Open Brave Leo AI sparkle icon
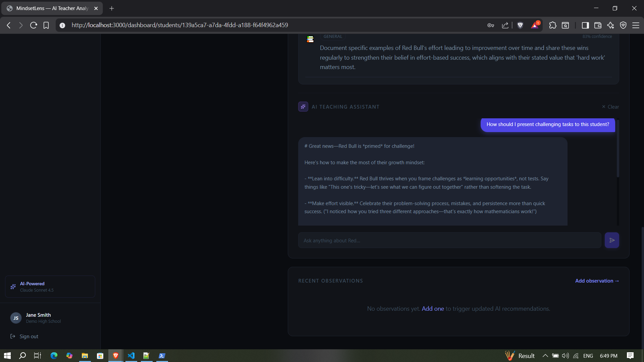The image size is (644, 362). coord(610,25)
